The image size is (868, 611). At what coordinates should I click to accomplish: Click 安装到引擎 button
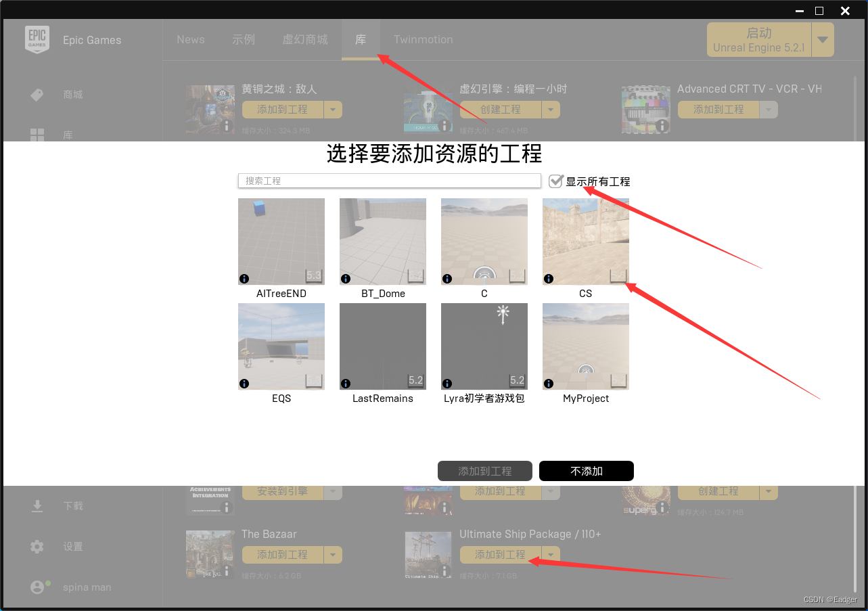(283, 492)
